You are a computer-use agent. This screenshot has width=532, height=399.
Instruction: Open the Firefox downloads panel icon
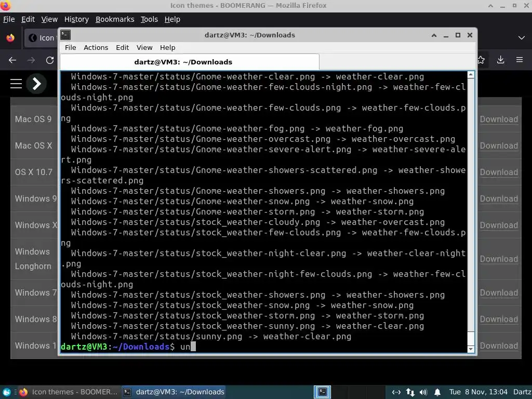tap(500, 60)
